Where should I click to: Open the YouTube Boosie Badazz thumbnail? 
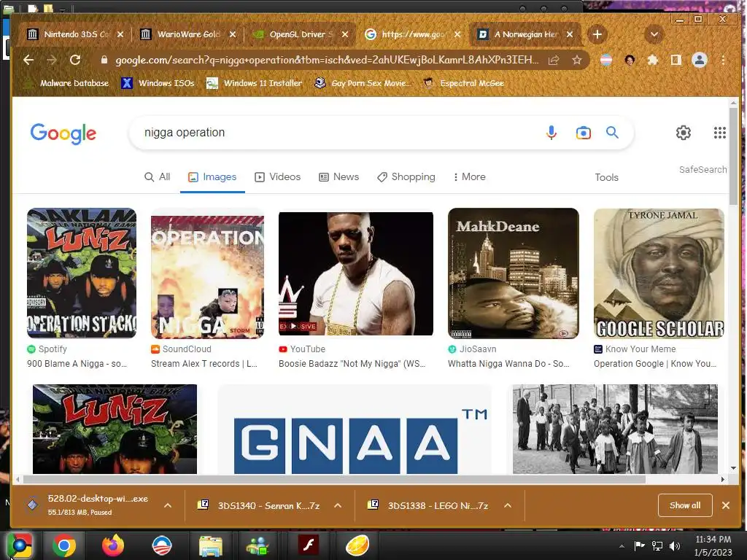pos(356,274)
